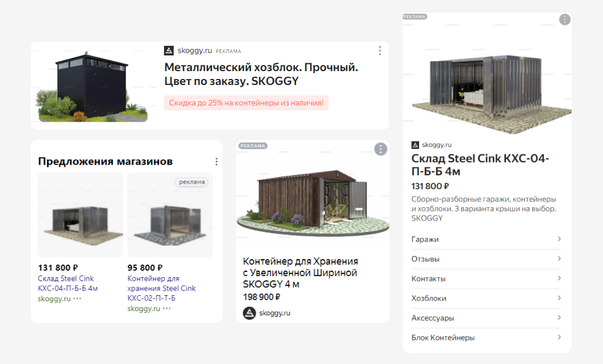Click skoggy.ru under Склад Steel Cink shop offer
The image size is (603, 364).
coord(54,299)
